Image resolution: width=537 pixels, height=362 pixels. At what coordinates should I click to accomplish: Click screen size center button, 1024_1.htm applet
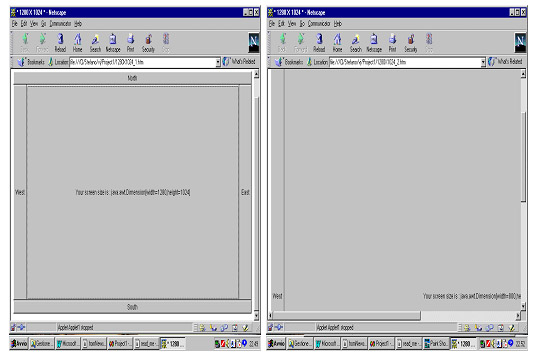point(133,192)
